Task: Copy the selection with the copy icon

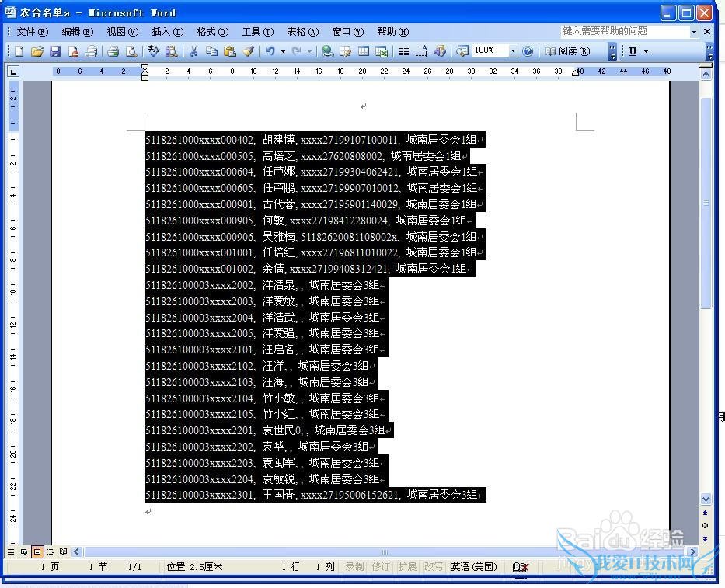Action: pos(212,51)
